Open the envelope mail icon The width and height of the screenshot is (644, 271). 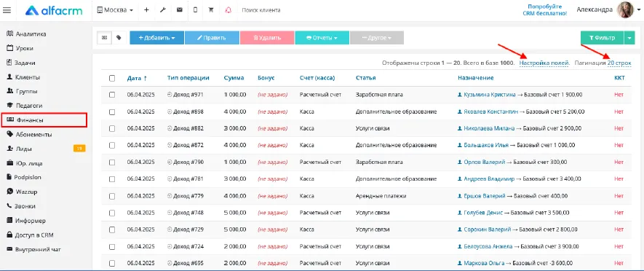(180, 10)
